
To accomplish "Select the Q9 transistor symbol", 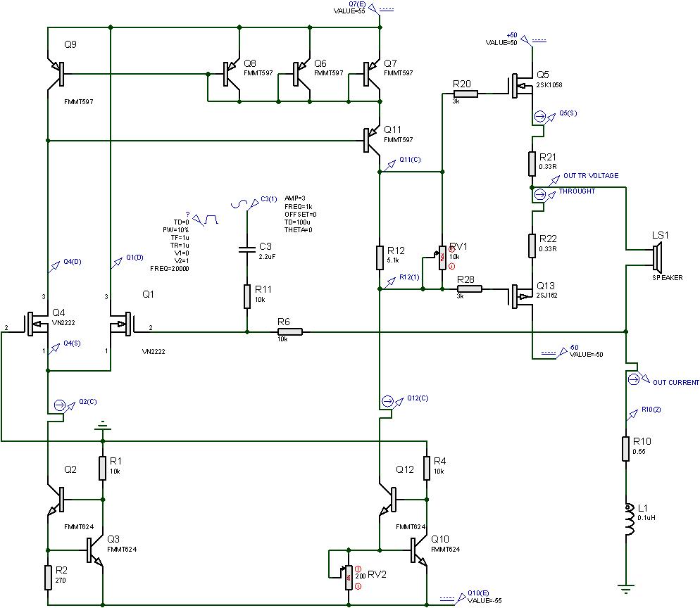I will pyautogui.click(x=56, y=74).
